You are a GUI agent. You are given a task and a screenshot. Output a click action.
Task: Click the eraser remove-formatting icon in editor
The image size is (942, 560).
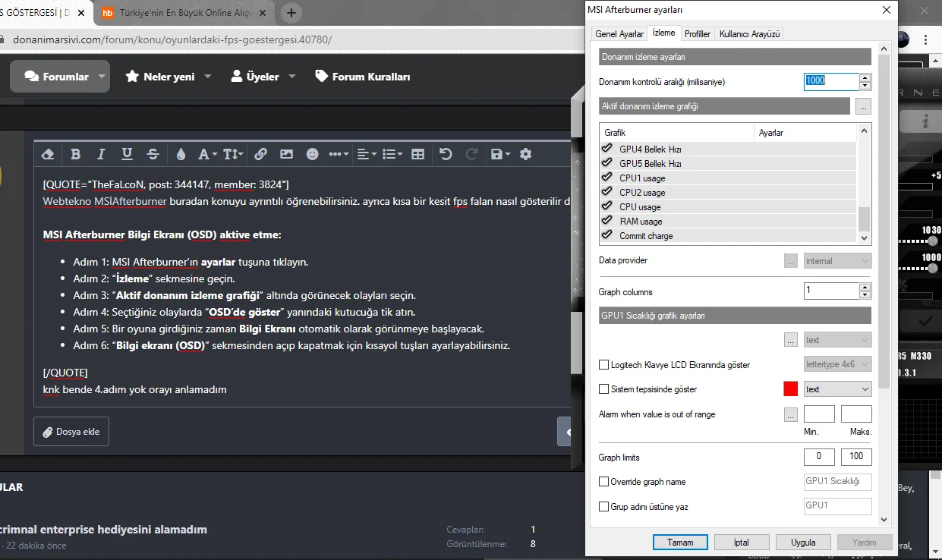click(48, 154)
